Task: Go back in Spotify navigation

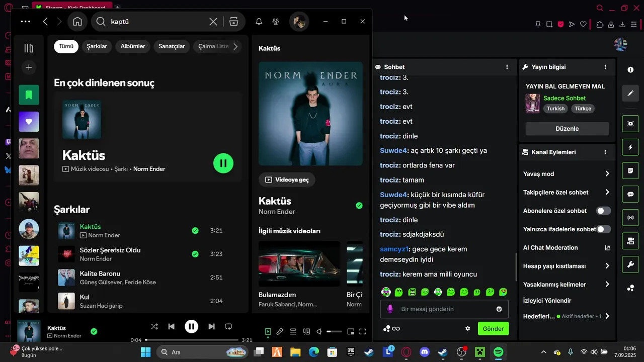Action: tap(45, 22)
